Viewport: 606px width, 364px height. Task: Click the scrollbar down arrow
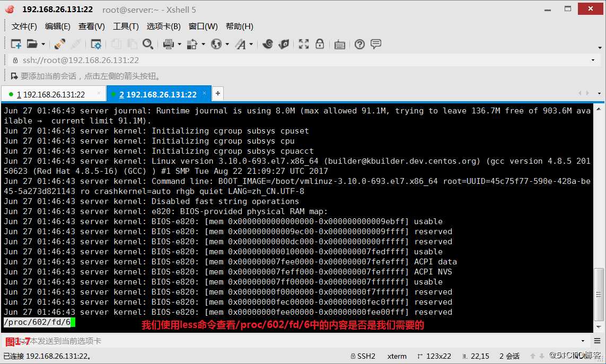point(599,327)
